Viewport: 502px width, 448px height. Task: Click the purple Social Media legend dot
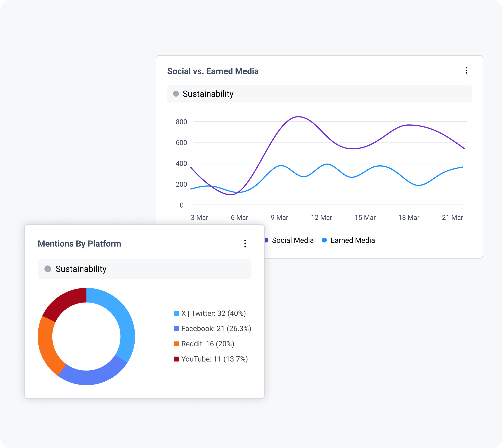266,240
